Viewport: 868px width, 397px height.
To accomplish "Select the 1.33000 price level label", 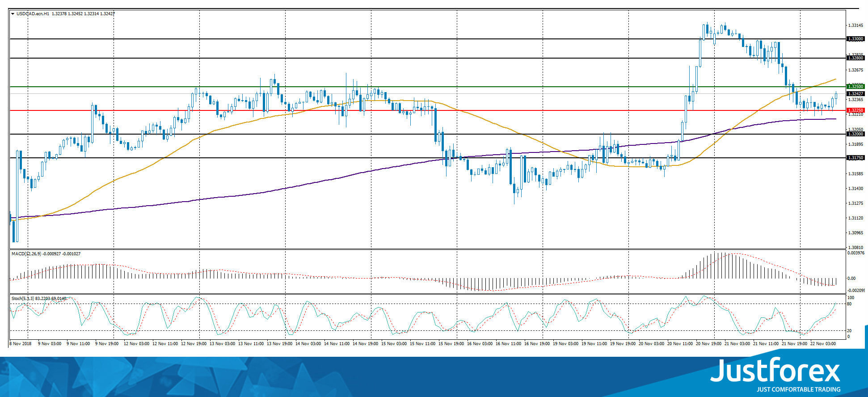I will pos(856,39).
